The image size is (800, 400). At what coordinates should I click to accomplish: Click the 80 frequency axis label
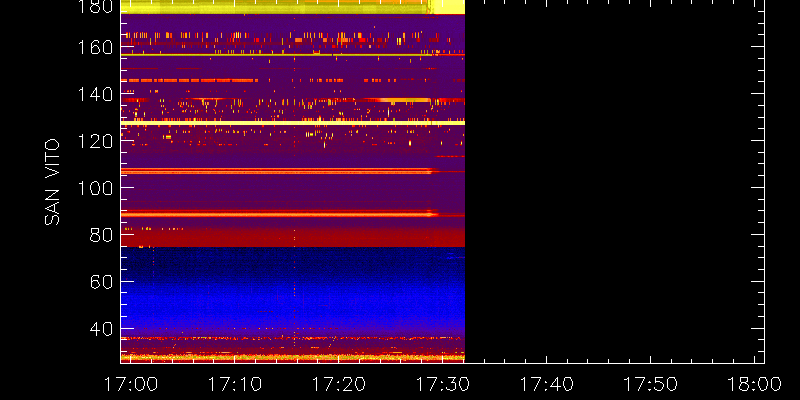click(101, 234)
